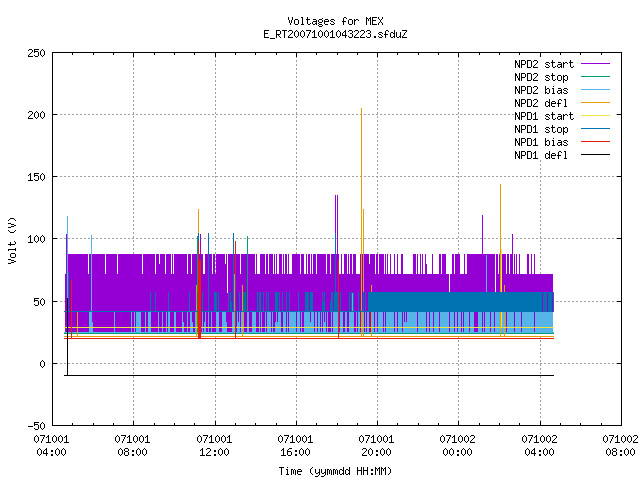Click the 'NPD1 defl' legend label

(x=541, y=156)
